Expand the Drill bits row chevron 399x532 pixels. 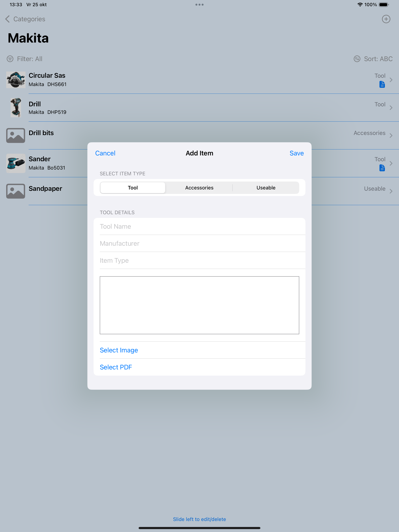391,136
